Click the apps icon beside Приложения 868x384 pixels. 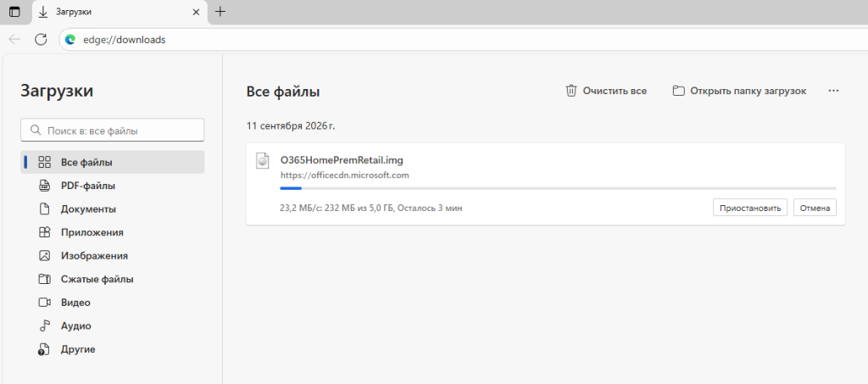point(44,232)
